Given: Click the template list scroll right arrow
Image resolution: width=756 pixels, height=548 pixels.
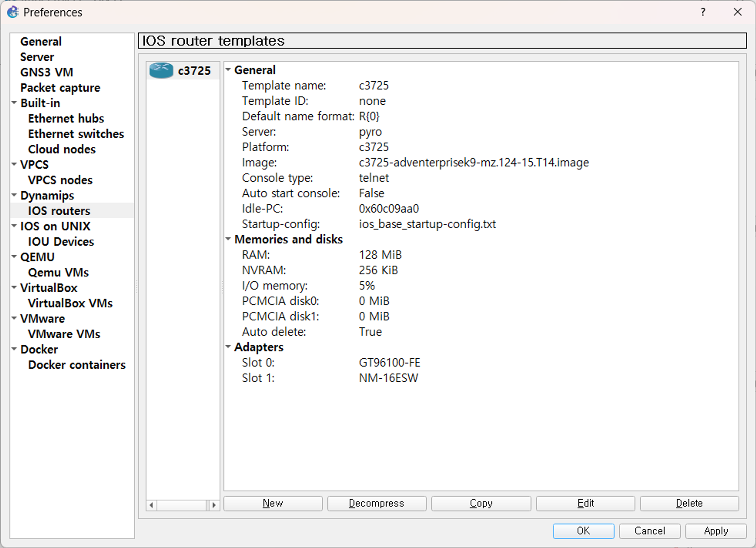Looking at the screenshot, I should click(214, 505).
